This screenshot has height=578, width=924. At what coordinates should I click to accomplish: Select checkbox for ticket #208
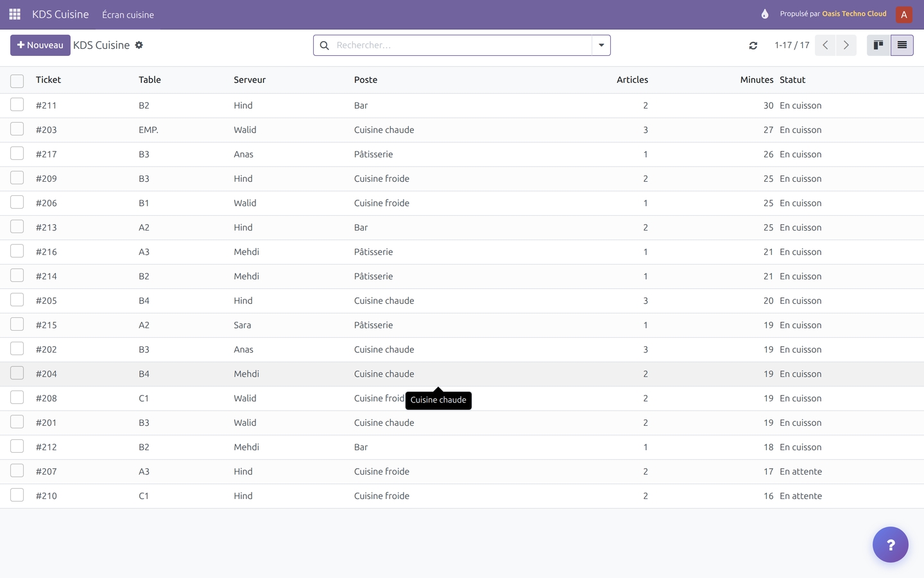[17, 398]
